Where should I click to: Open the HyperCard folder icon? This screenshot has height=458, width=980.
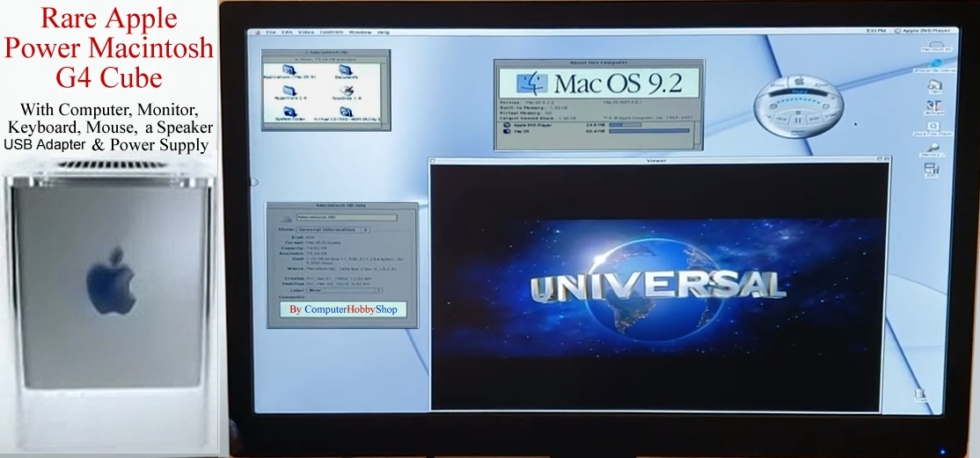coord(288,91)
